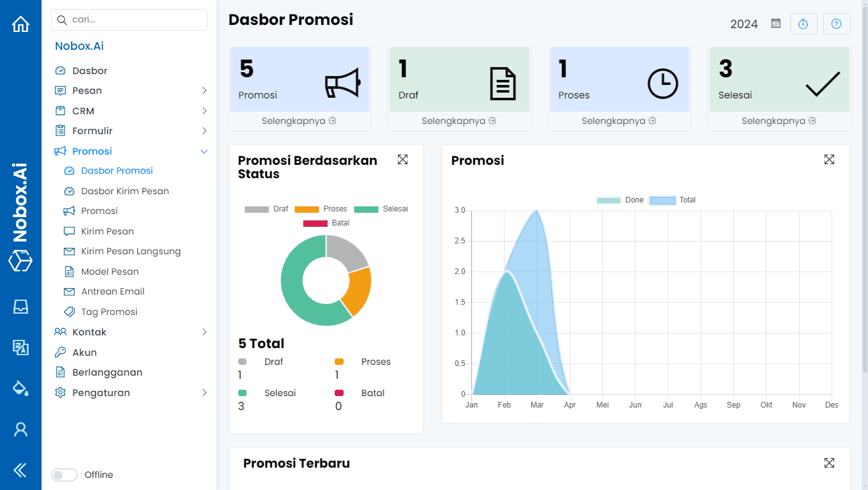The image size is (868, 490).
Task: Open the calendar year picker icon
Action: (x=776, y=24)
